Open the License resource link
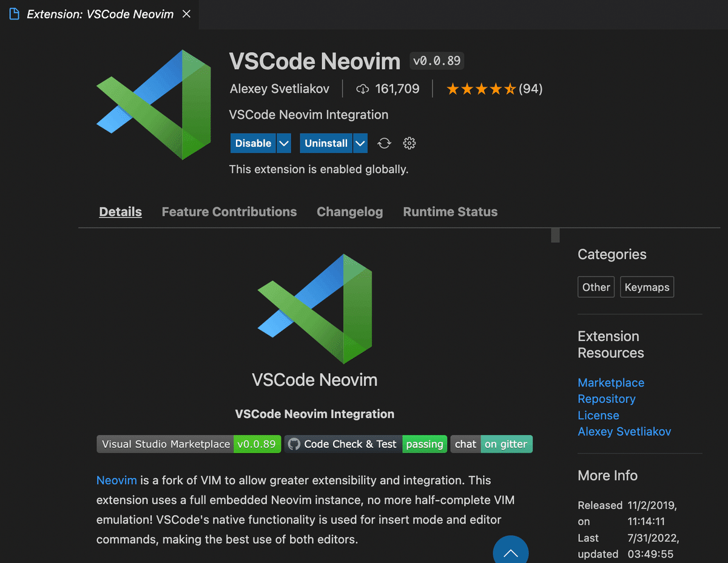Image resolution: width=728 pixels, height=563 pixels. coord(598,416)
